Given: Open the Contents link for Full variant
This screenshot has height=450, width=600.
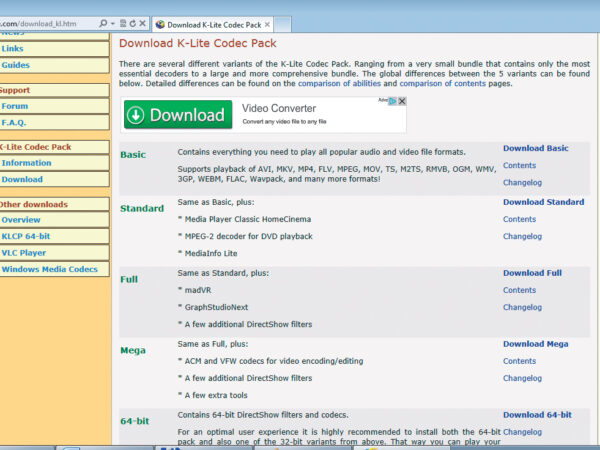Looking at the screenshot, I should click(x=519, y=290).
